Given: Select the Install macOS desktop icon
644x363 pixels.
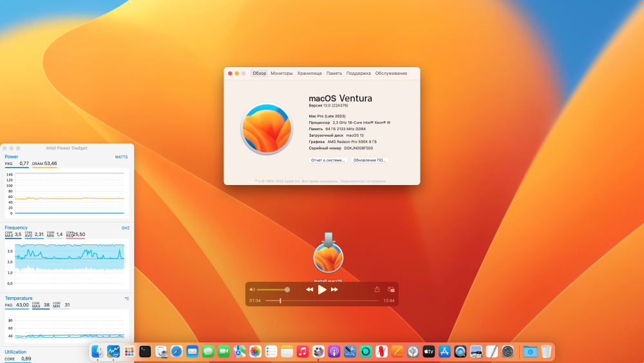Looking at the screenshot, I should pyautogui.click(x=328, y=253).
